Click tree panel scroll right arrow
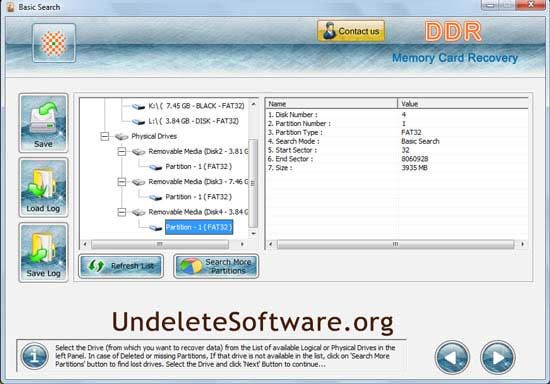Image resolution: width=550 pixels, height=384 pixels. click(242, 244)
